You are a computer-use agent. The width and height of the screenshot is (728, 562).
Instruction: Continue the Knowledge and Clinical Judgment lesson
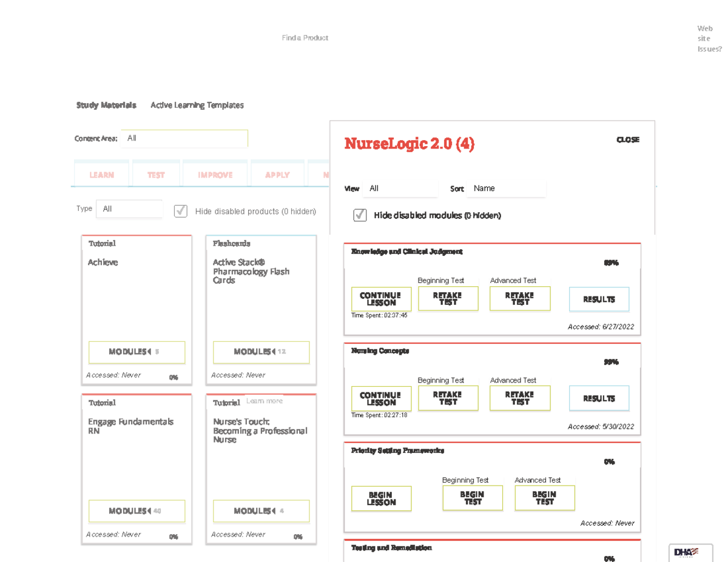point(381,299)
